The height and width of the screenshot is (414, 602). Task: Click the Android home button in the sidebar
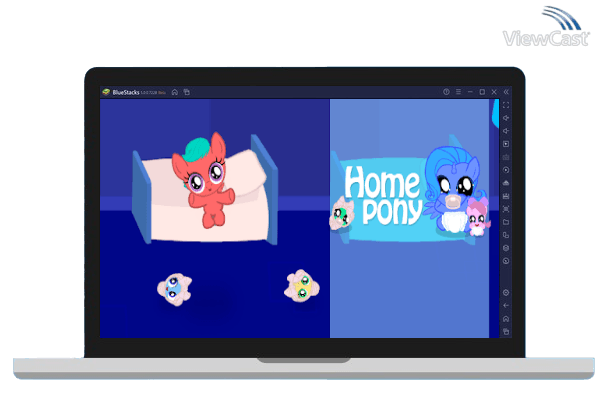[x=506, y=319]
